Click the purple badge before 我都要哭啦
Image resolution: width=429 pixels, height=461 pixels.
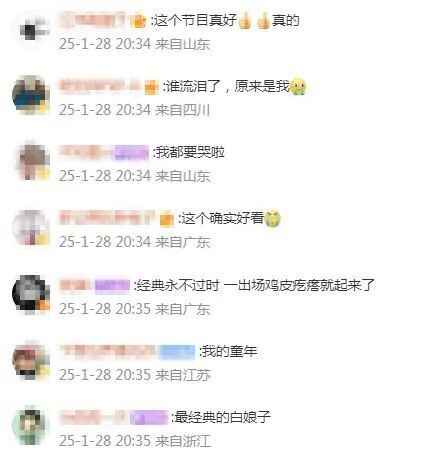[x=131, y=153]
